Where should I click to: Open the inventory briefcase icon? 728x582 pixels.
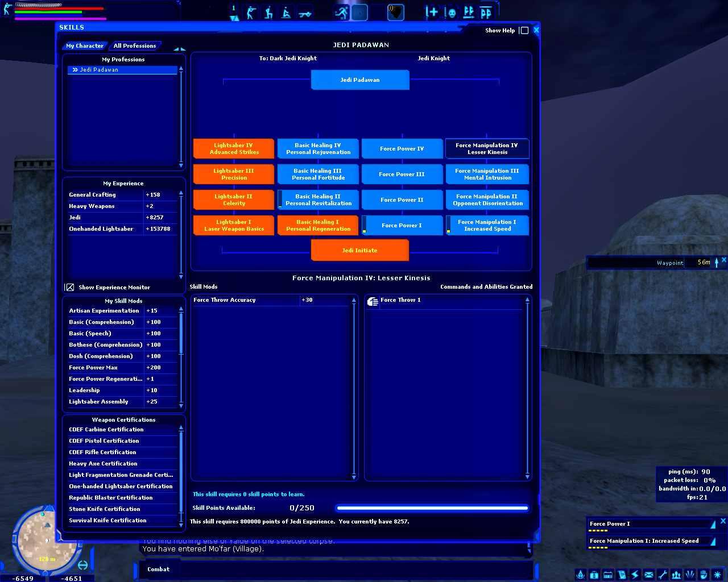pos(594,575)
